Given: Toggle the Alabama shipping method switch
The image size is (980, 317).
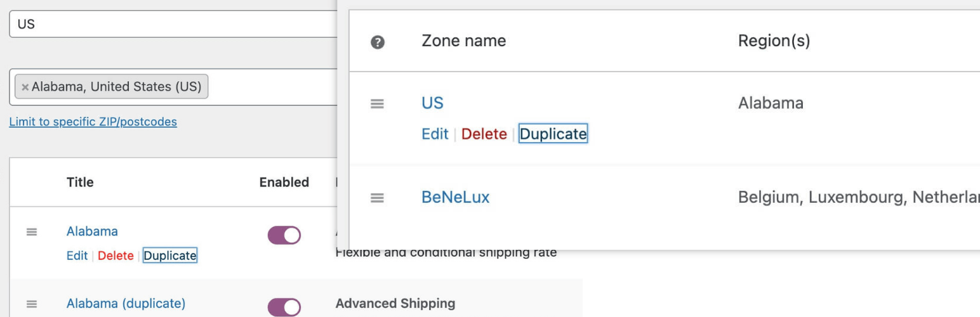Looking at the screenshot, I should (x=284, y=235).
